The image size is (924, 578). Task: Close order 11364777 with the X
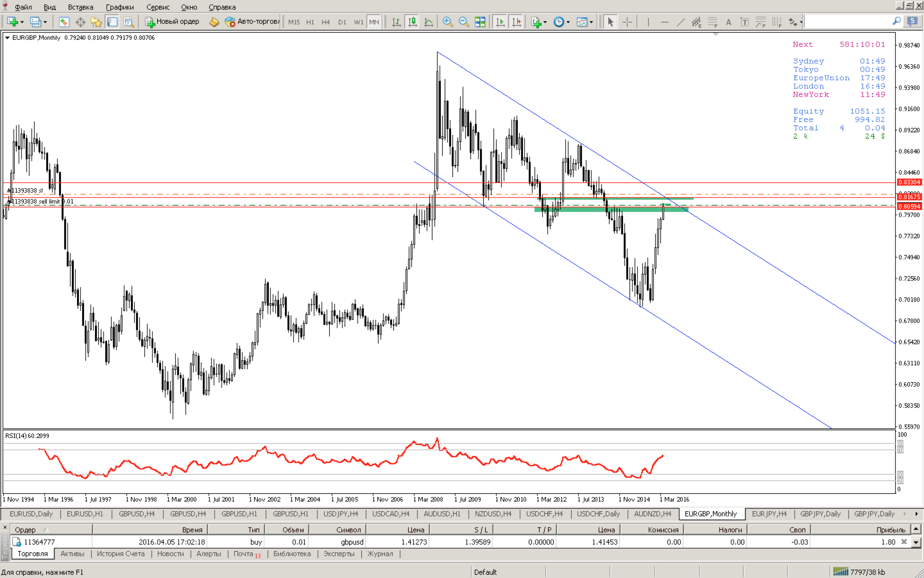point(904,542)
